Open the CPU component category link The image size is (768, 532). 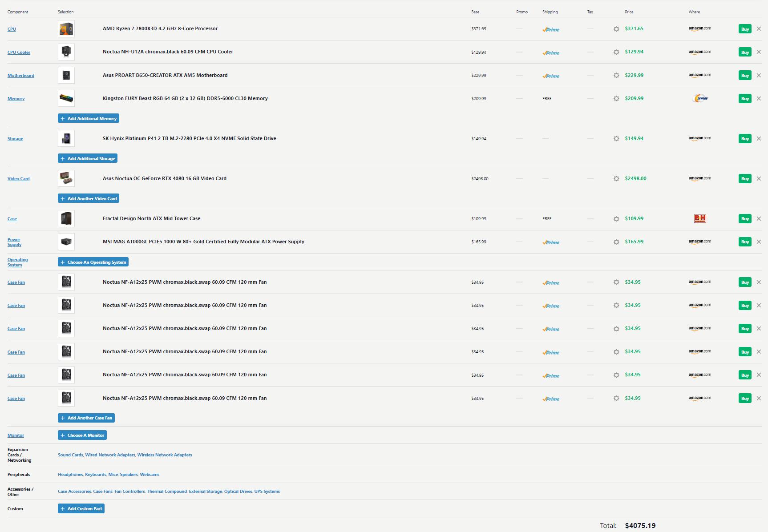tap(12, 29)
